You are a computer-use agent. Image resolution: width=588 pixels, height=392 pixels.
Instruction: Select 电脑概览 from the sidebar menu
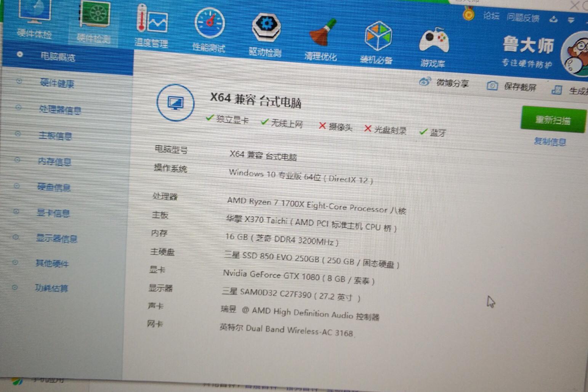[57, 57]
